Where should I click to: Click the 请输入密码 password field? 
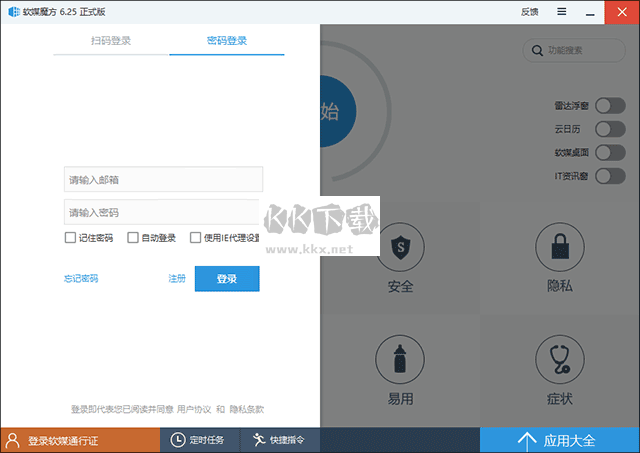(162, 212)
